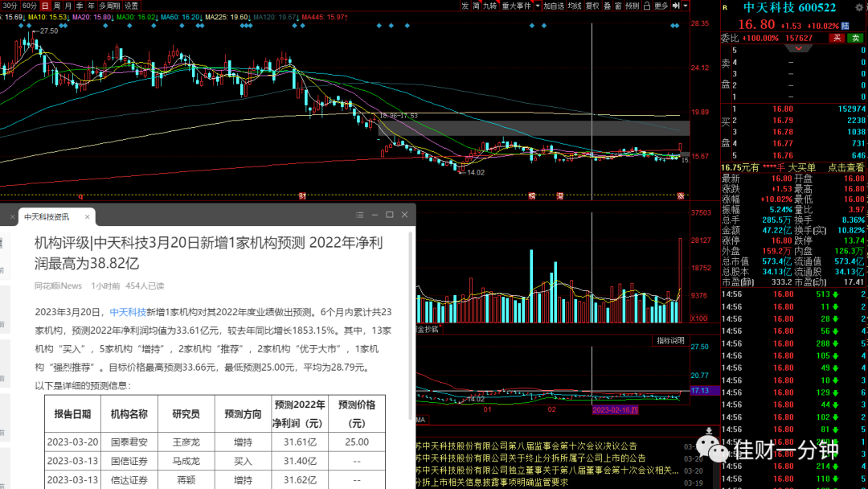Expand the 重大事件 dropdown arrow
Image resolution: width=868 pixels, height=489 pixels.
point(537,6)
